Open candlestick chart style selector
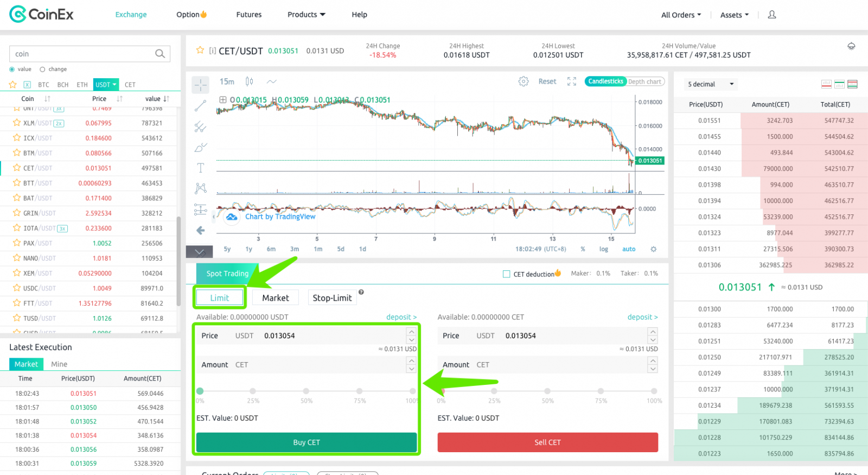Image resolution: width=868 pixels, height=475 pixels. coord(250,81)
